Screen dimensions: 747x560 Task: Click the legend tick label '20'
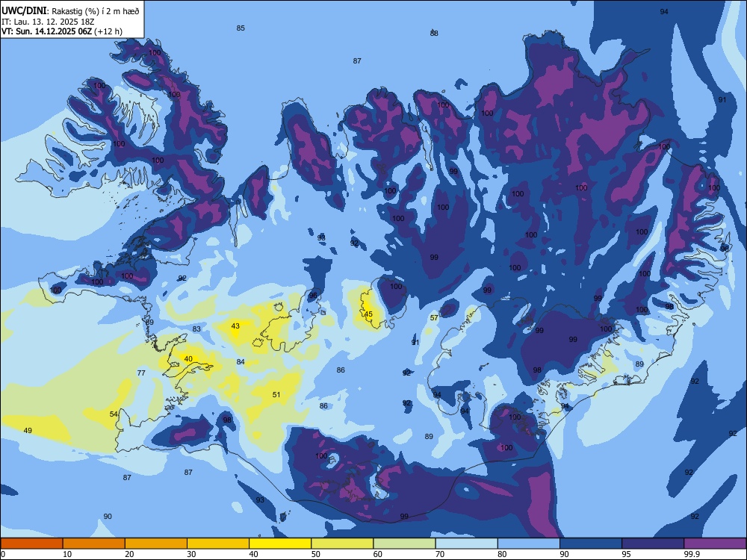(x=129, y=554)
